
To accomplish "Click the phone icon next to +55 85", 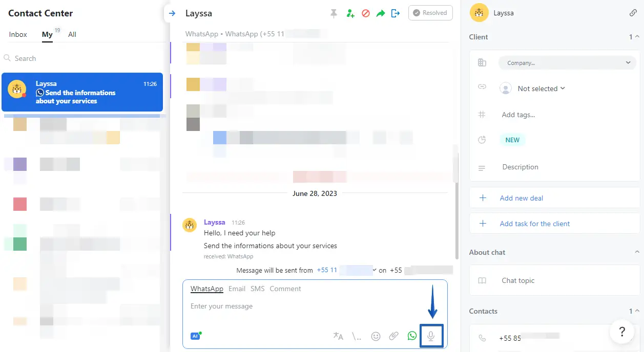I will coord(482,338).
